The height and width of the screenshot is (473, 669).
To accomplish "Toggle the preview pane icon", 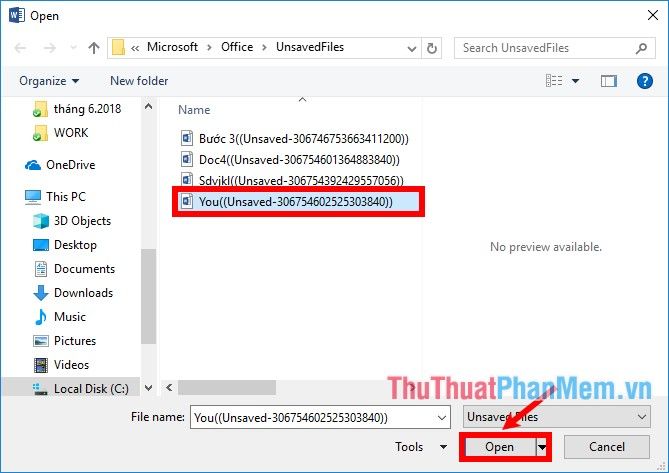I will 609,81.
